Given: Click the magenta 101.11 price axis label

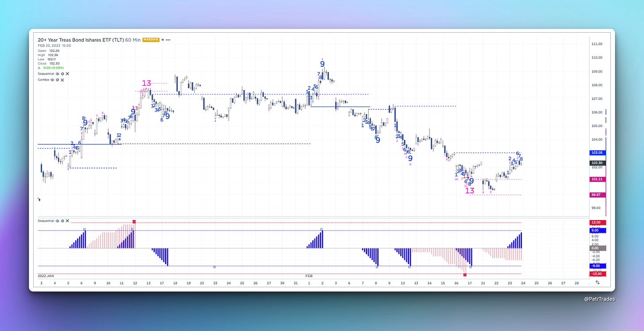Looking at the screenshot, I should 597,179.
